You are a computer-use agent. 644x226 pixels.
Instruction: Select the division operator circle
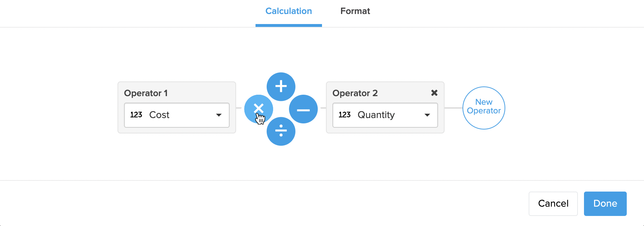pyautogui.click(x=281, y=131)
